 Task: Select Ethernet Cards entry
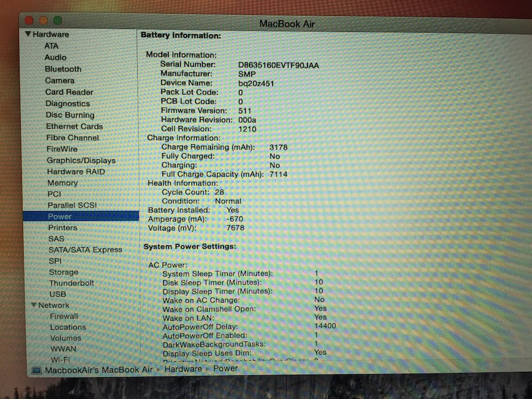74,126
